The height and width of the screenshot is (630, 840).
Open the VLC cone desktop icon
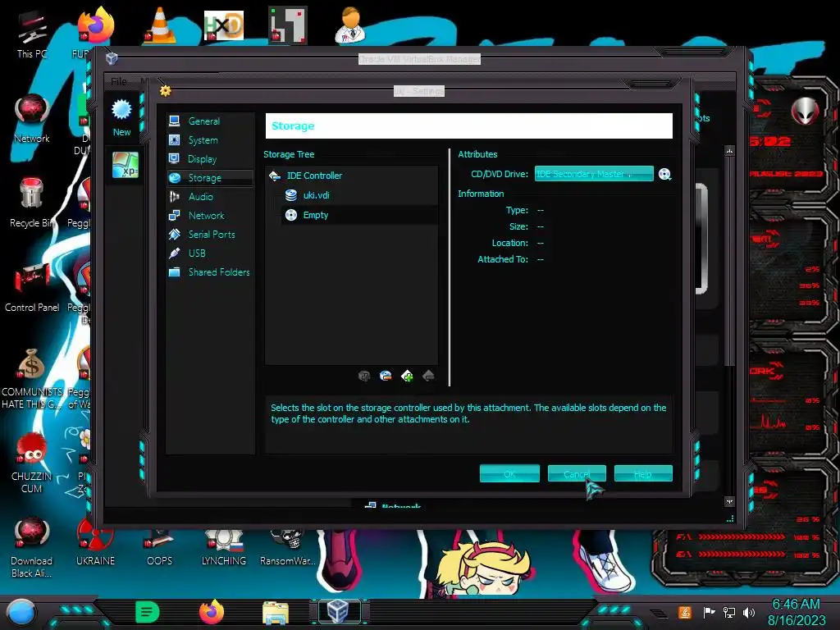(160, 25)
